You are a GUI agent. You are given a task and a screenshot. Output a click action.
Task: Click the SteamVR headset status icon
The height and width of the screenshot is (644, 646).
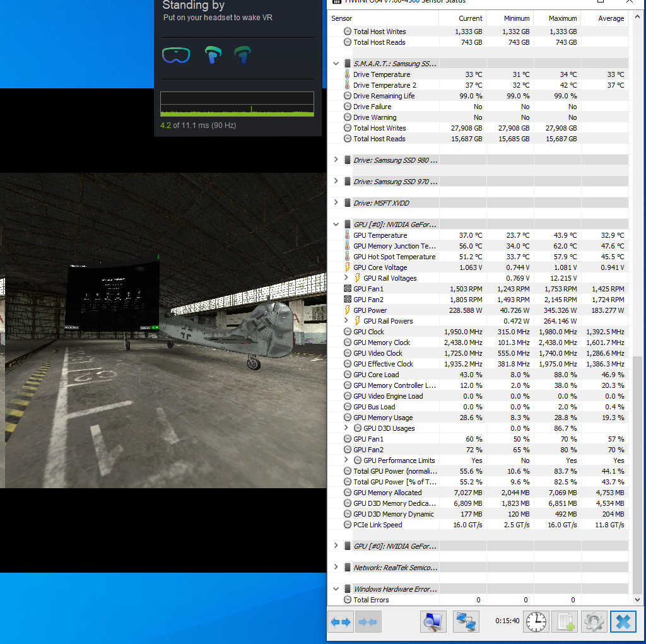176,55
